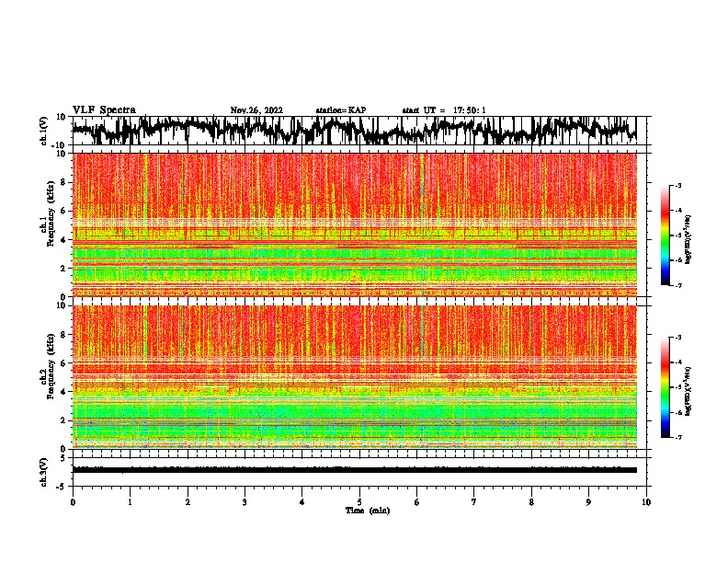
Task: Click the "8" kHz tick of ch.2 spectrogram
Action: pos(63,335)
